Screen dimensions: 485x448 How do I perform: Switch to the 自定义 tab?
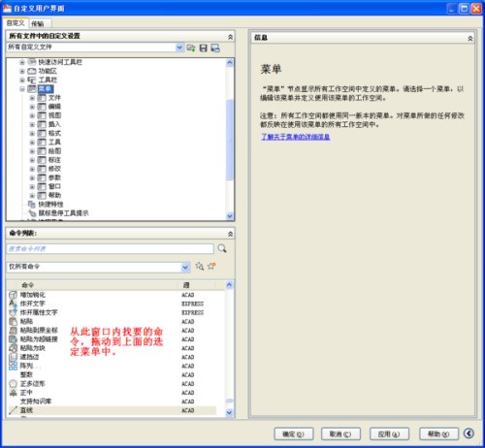click(x=16, y=23)
